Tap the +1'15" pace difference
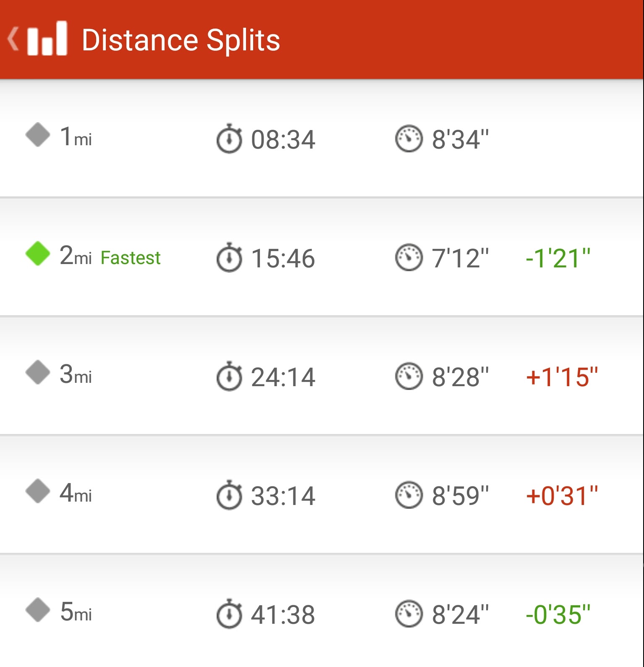 tap(562, 377)
